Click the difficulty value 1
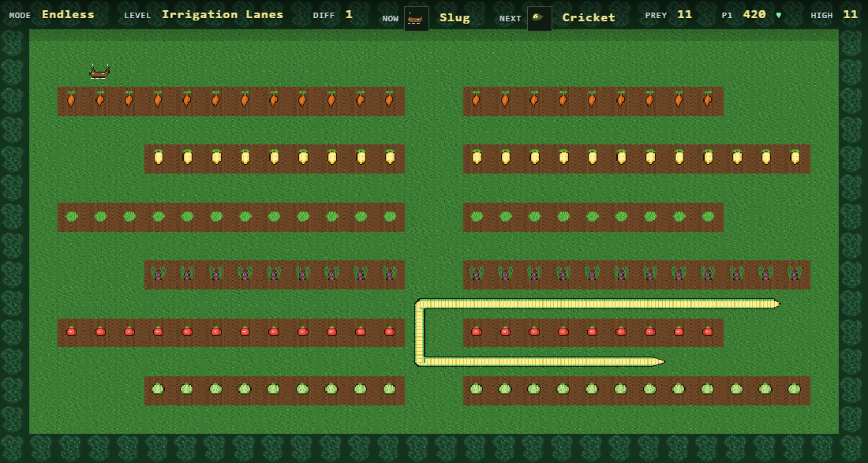The width and height of the screenshot is (868, 463). click(x=349, y=14)
